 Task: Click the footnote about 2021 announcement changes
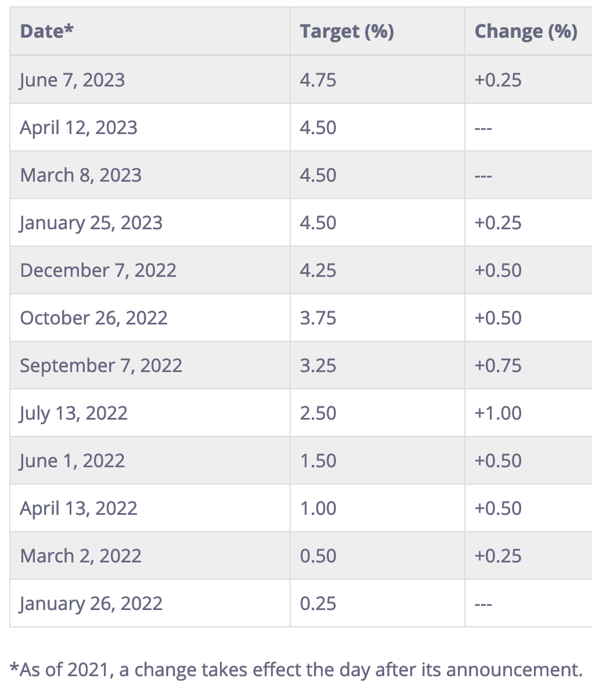[x=296, y=670]
